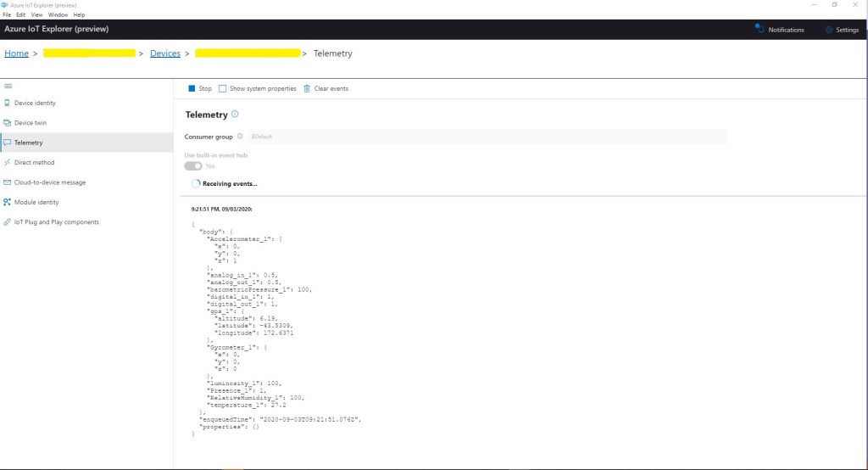
Task: Click the IoT Plug and Play components icon
Action: point(8,222)
